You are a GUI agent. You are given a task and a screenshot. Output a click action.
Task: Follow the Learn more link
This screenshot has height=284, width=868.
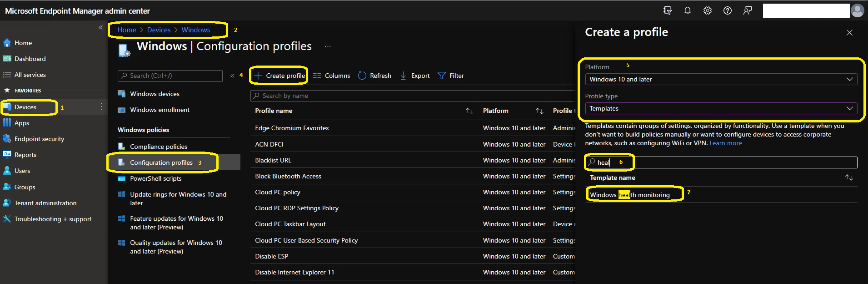[x=726, y=143]
